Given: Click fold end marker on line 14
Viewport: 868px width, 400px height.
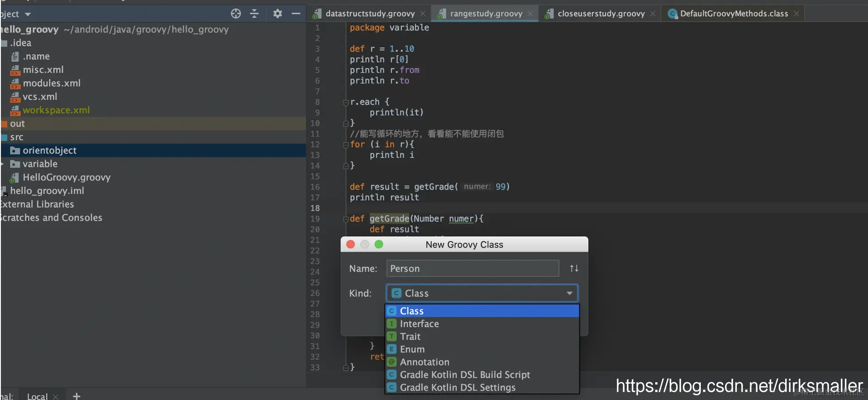Looking at the screenshot, I should (346, 166).
